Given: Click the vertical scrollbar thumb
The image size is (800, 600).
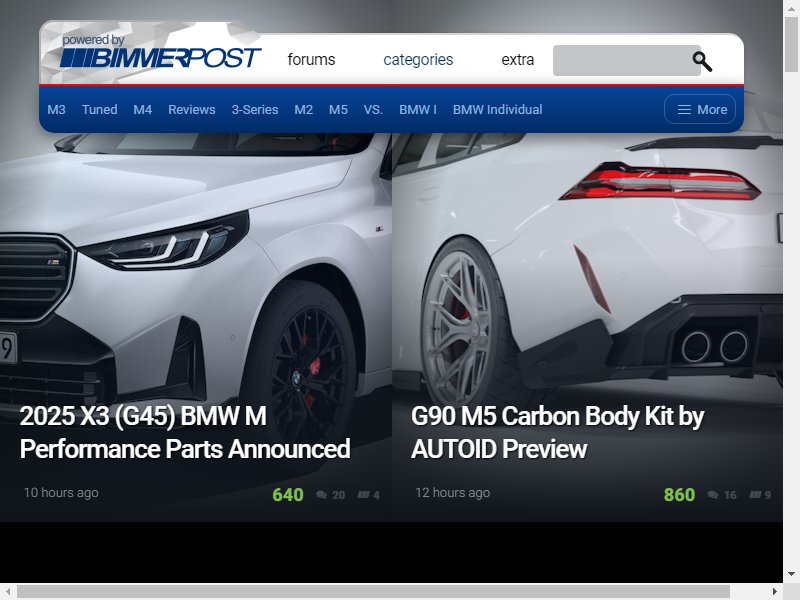Looking at the screenshot, I should [x=791, y=45].
